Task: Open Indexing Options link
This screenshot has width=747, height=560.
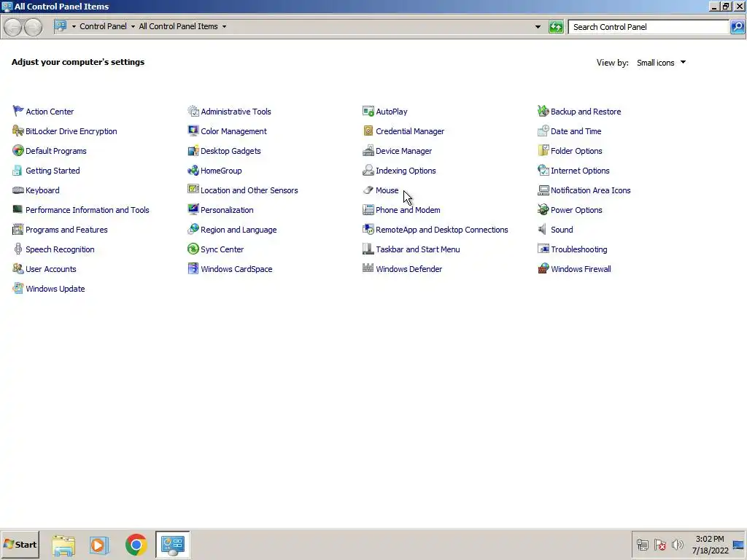Action: 406,171
